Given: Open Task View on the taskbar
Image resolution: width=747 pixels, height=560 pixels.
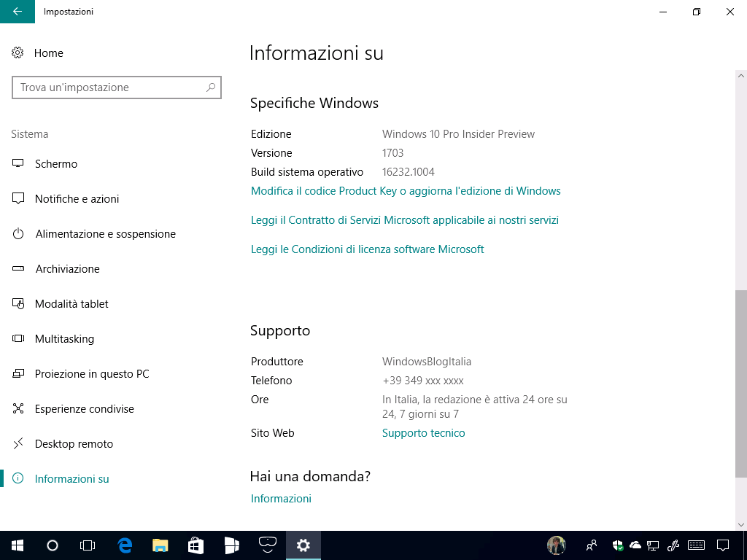Looking at the screenshot, I should click(88, 545).
